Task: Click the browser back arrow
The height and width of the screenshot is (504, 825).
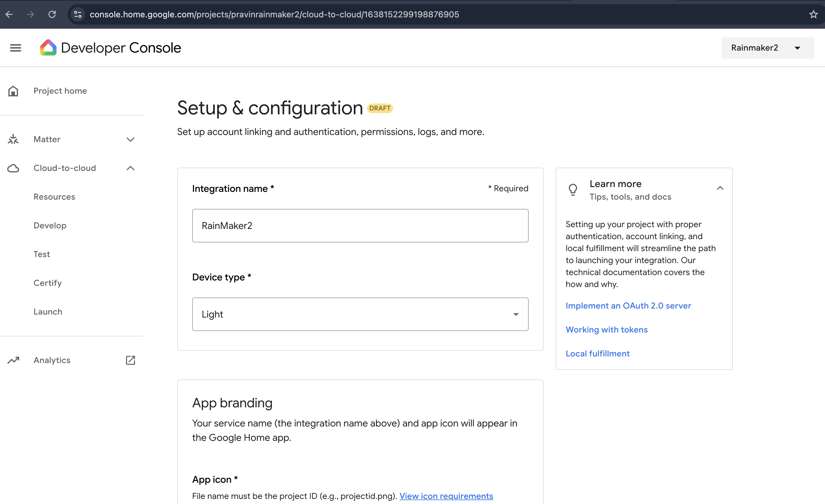Action: click(x=9, y=14)
